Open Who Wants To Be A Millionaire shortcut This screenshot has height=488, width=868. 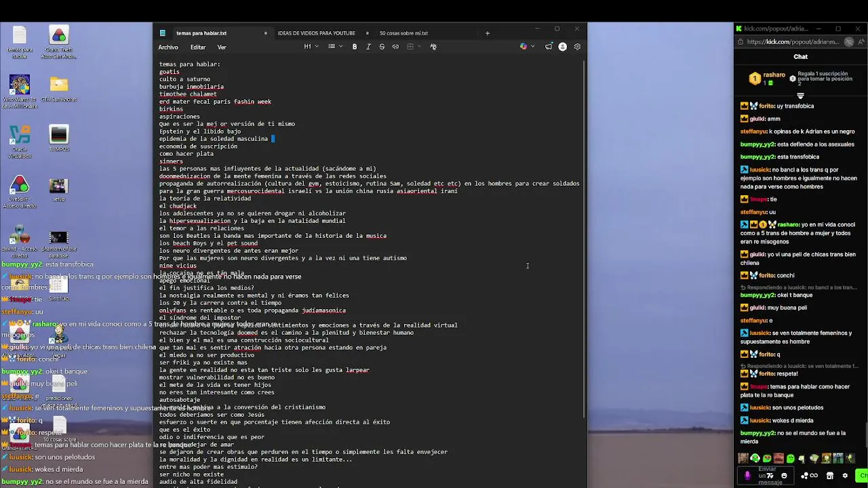pos(20,91)
